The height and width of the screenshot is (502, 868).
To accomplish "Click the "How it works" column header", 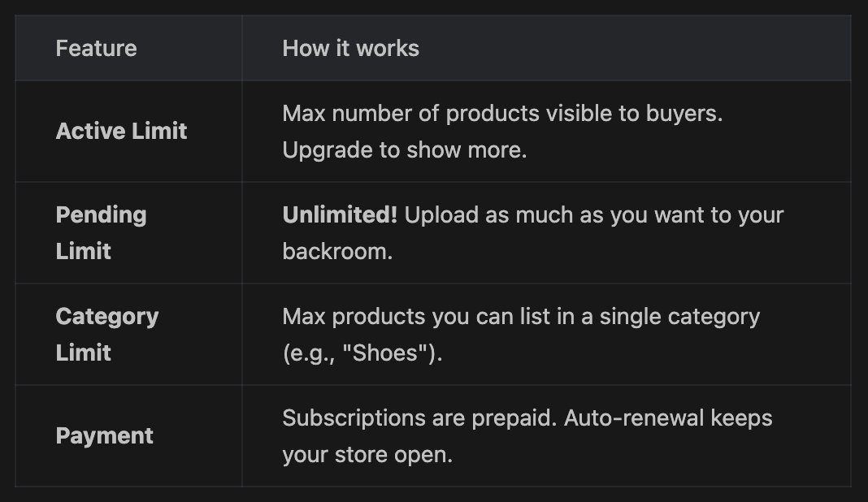I will click(350, 49).
